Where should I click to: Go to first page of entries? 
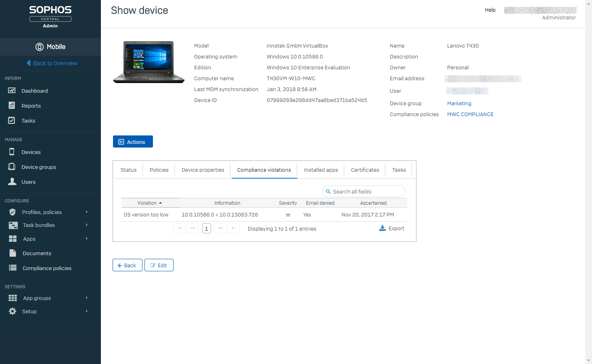[180, 228]
